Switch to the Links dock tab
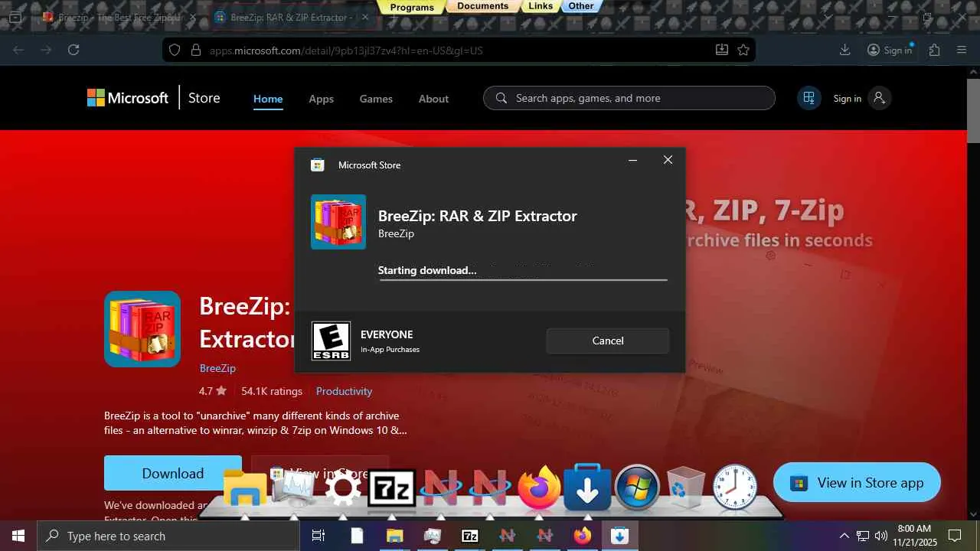 (541, 6)
